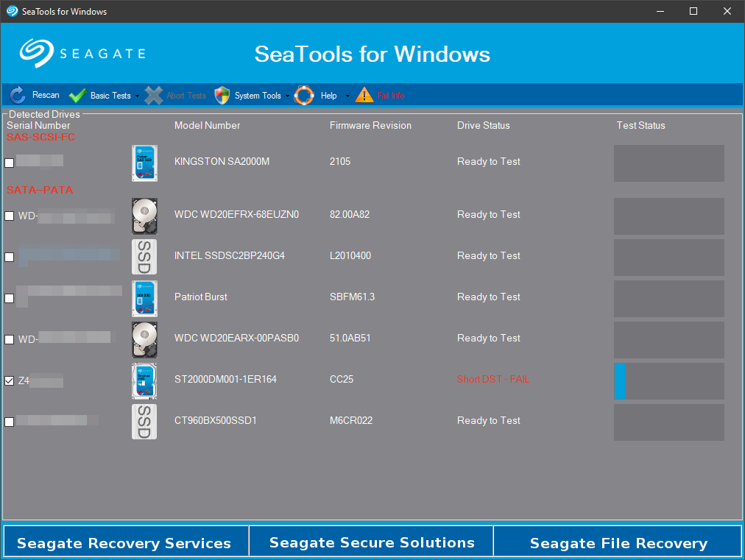This screenshot has width=745, height=560.
Task: Click firmware revision 82.00A82
Action: point(350,214)
